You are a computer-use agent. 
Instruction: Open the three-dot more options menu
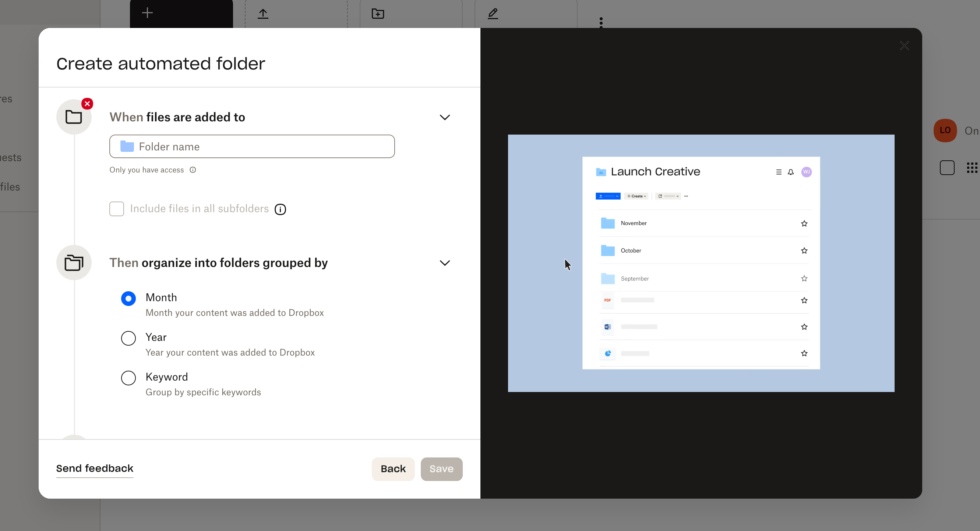(601, 22)
